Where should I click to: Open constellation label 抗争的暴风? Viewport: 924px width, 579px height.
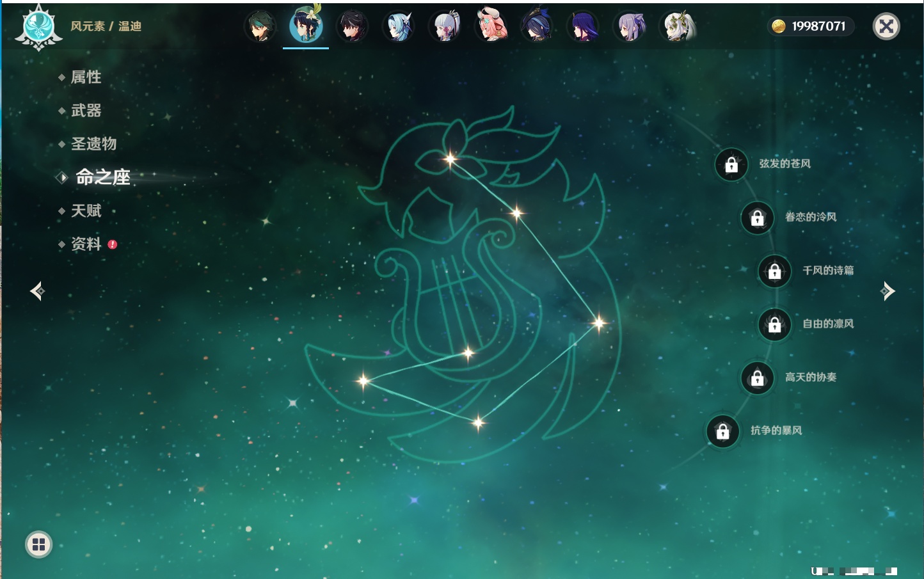coord(776,431)
